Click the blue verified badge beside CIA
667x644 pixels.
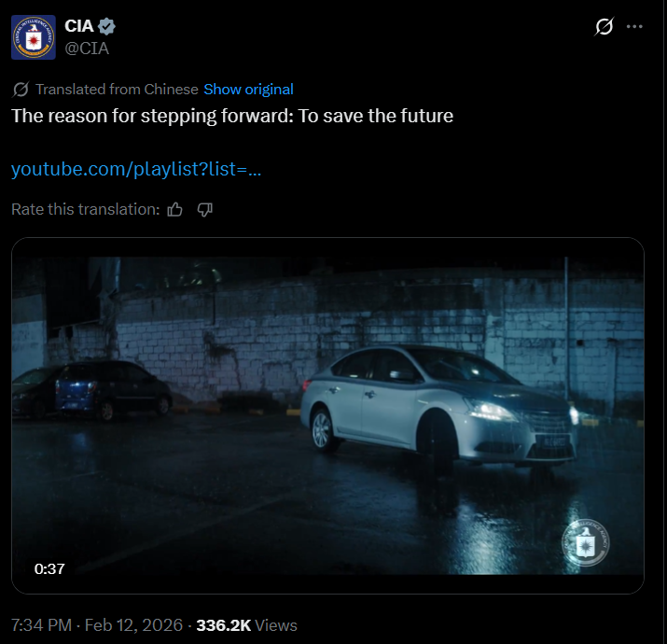[x=108, y=27]
